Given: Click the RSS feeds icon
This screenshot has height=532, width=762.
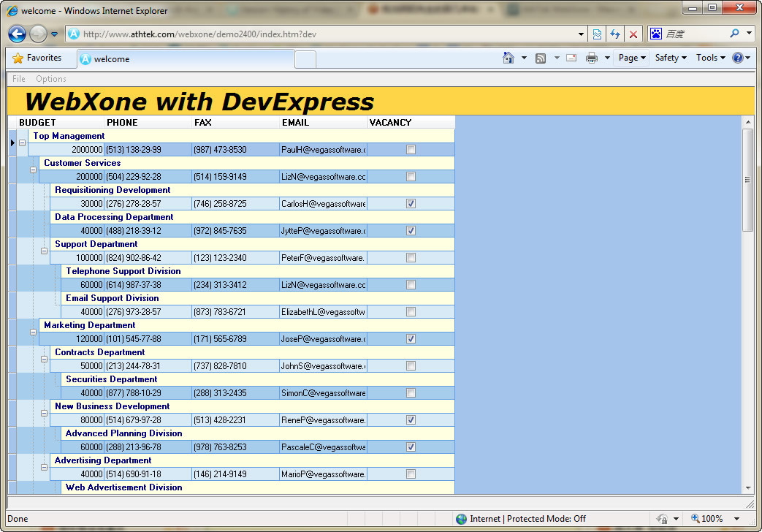Looking at the screenshot, I should pos(541,58).
